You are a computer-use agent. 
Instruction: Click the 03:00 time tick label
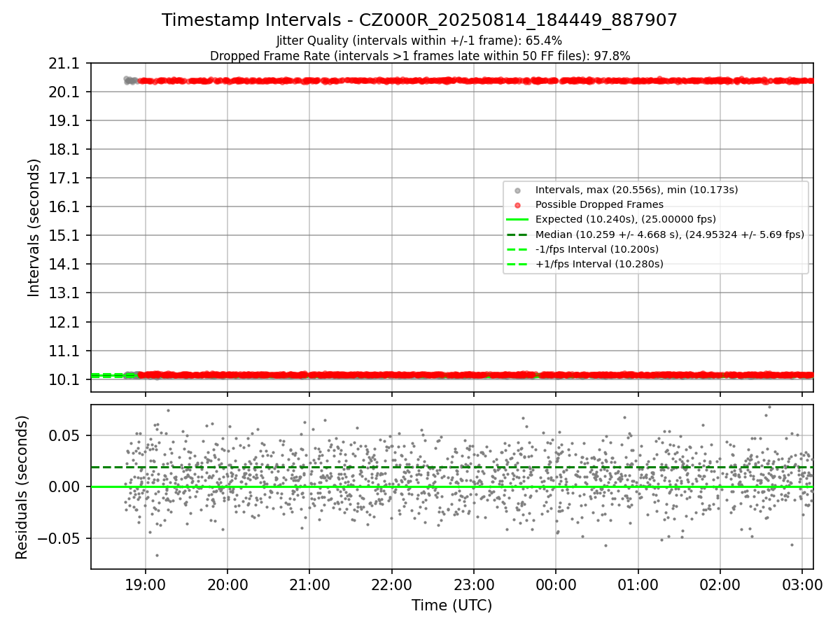(802, 584)
